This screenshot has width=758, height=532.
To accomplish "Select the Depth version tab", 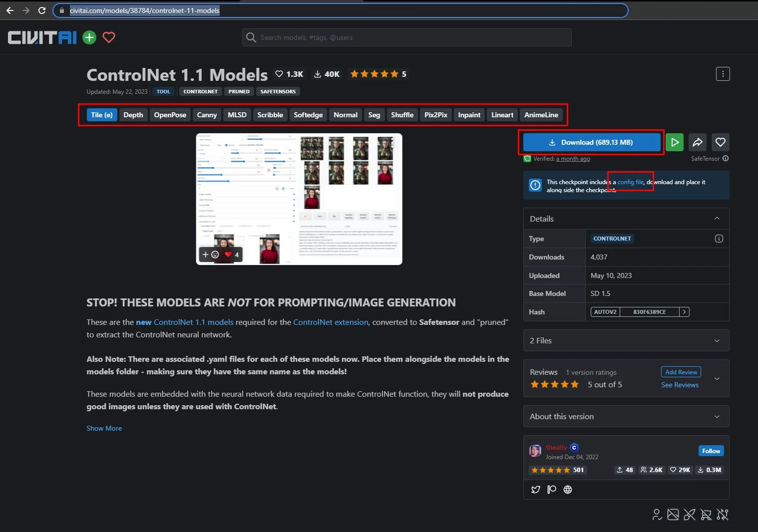I will pyautogui.click(x=133, y=115).
